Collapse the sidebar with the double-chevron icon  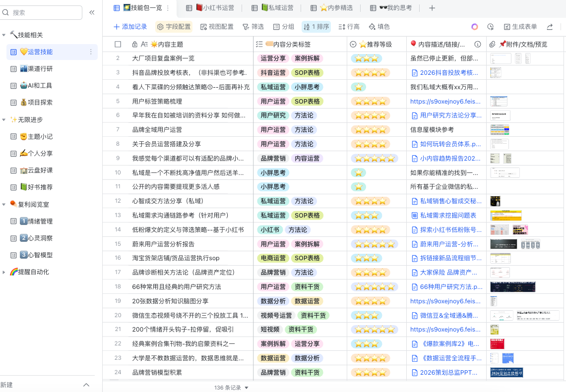click(92, 12)
